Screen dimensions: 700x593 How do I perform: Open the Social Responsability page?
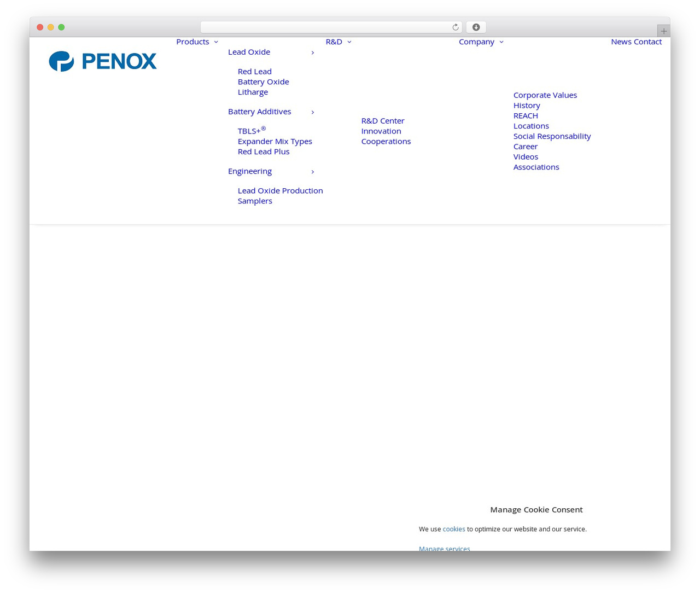pyautogui.click(x=552, y=136)
